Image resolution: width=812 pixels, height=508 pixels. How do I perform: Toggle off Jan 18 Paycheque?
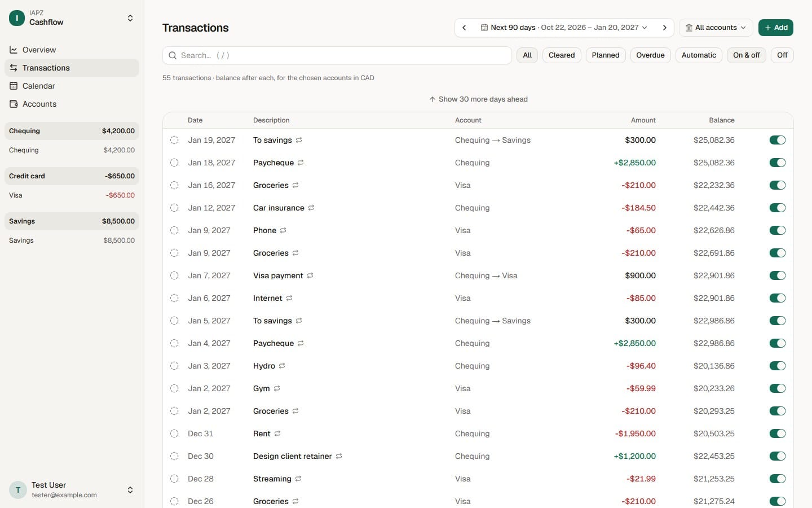[x=778, y=163]
